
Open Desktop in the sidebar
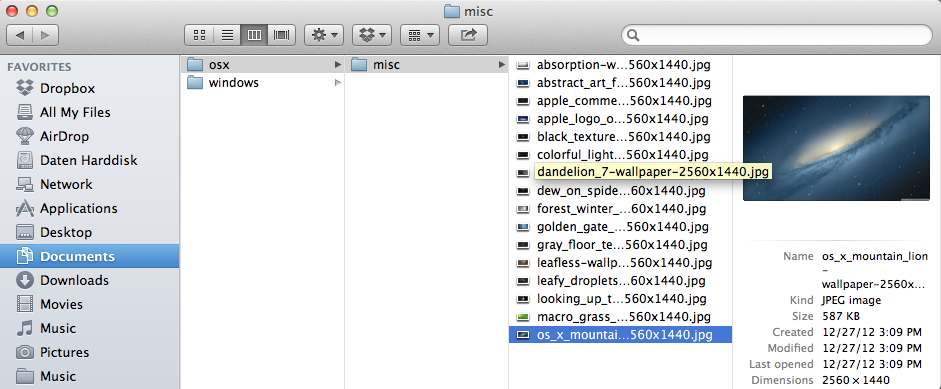(x=89, y=232)
